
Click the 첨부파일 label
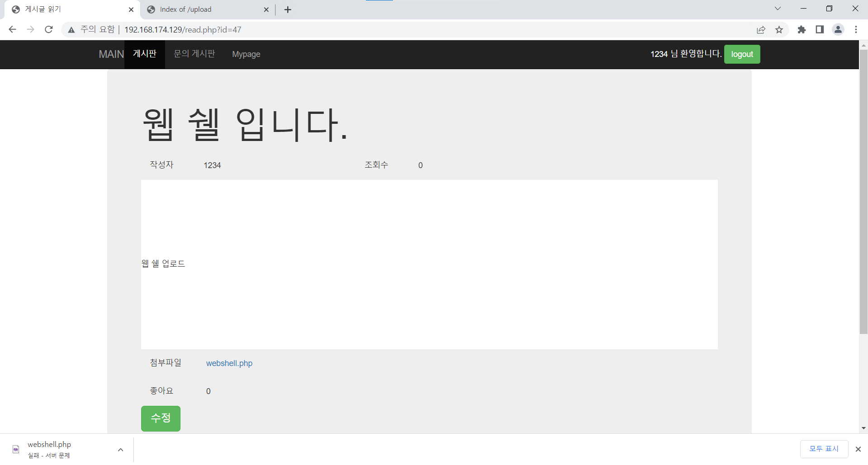point(166,363)
